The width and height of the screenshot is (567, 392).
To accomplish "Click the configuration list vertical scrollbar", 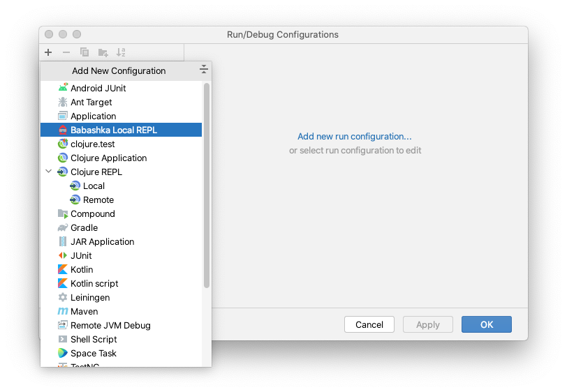I will click(x=207, y=186).
